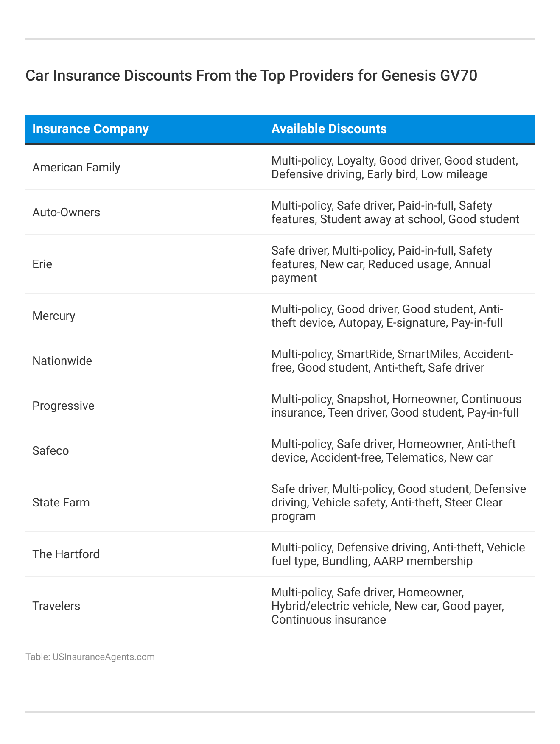Viewport: 560px width, 744px height.
Task: Click the table title about Genesis GV70
Action: (251, 76)
